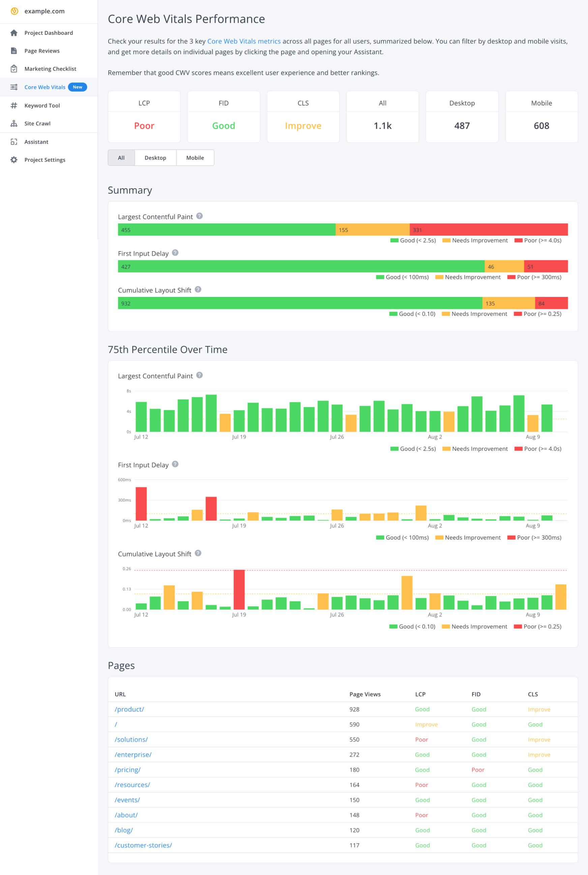
Task: Click the Assistant scan icon
Action: (14, 142)
